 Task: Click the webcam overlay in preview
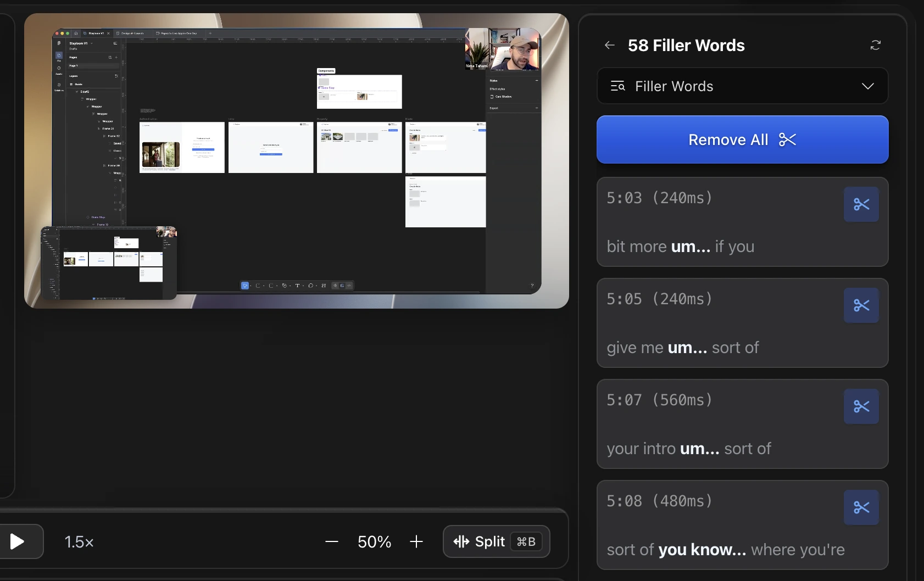pos(503,49)
